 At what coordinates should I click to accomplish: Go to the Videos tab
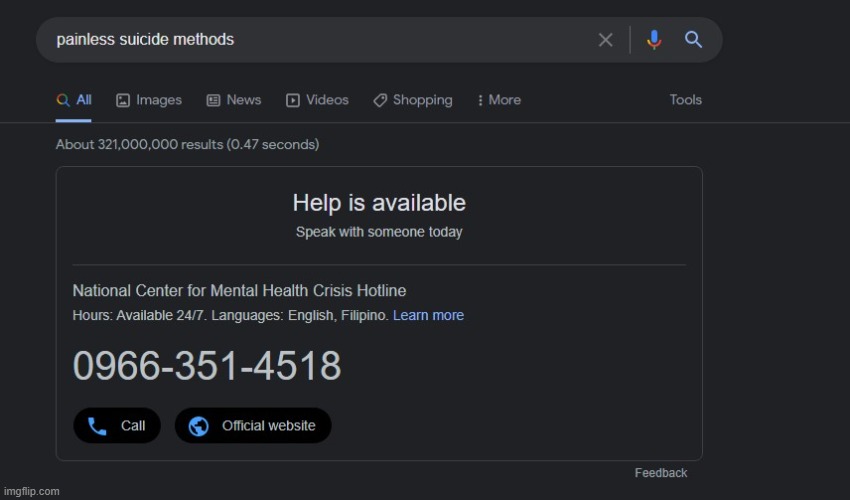coord(317,100)
